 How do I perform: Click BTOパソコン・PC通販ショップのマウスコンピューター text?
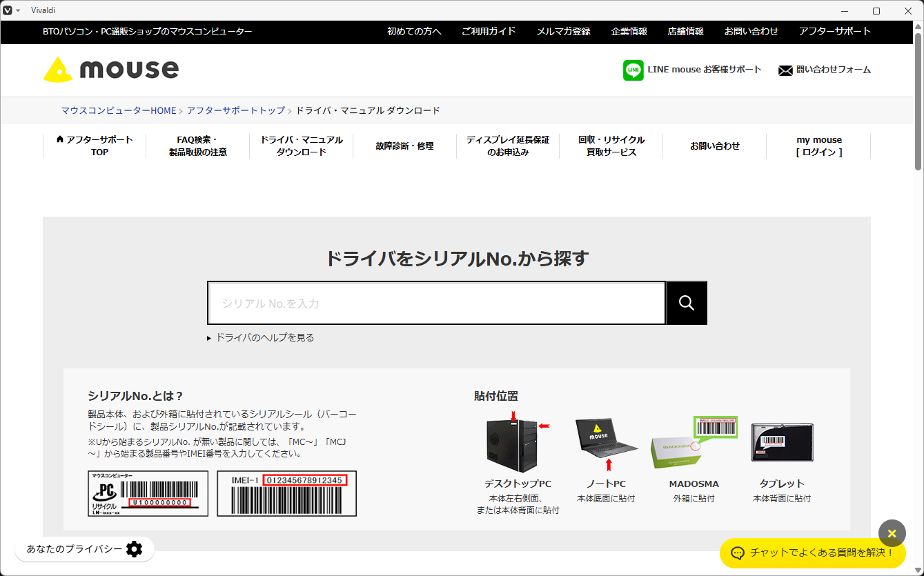pyautogui.click(x=148, y=32)
